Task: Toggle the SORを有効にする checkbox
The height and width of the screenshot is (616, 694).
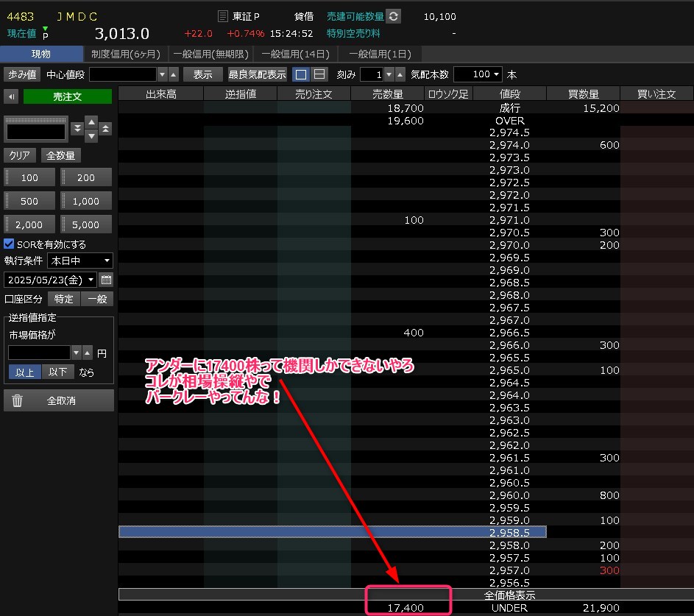Action: coord(9,244)
